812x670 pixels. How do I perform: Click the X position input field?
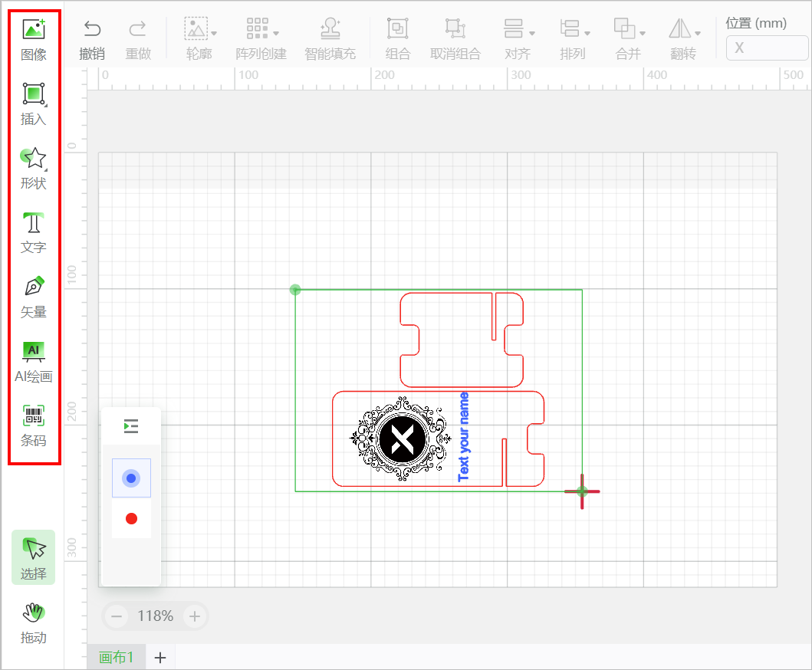point(766,48)
